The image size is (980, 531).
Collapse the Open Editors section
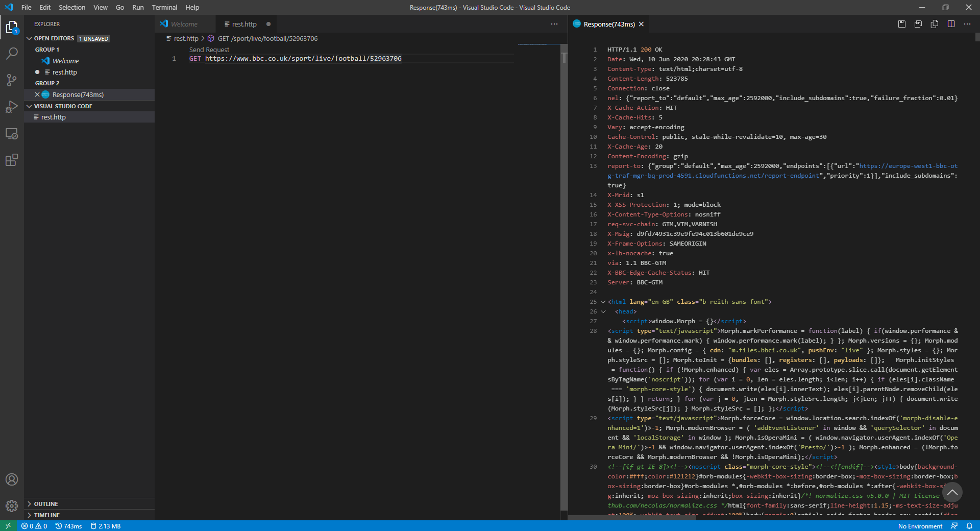point(30,38)
